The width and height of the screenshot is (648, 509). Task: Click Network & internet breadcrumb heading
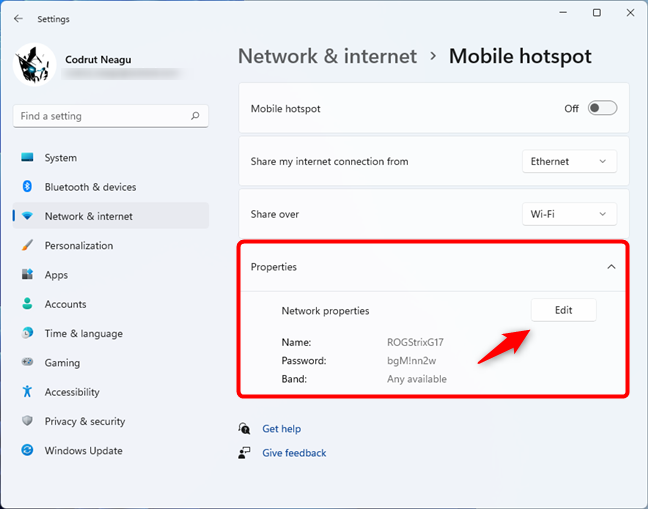click(x=328, y=56)
